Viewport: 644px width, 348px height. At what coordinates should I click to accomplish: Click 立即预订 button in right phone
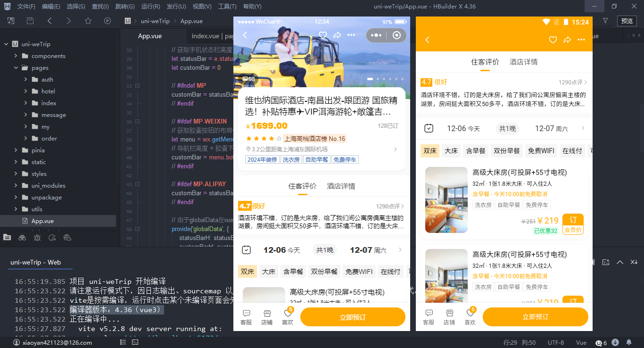pyautogui.click(x=536, y=317)
